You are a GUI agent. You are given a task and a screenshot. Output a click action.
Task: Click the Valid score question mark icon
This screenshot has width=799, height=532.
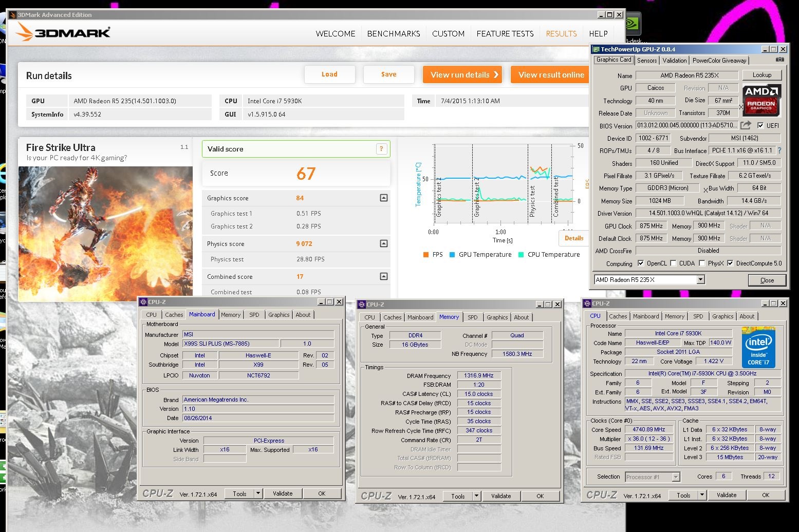pyautogui.click(x=381, y=149)
